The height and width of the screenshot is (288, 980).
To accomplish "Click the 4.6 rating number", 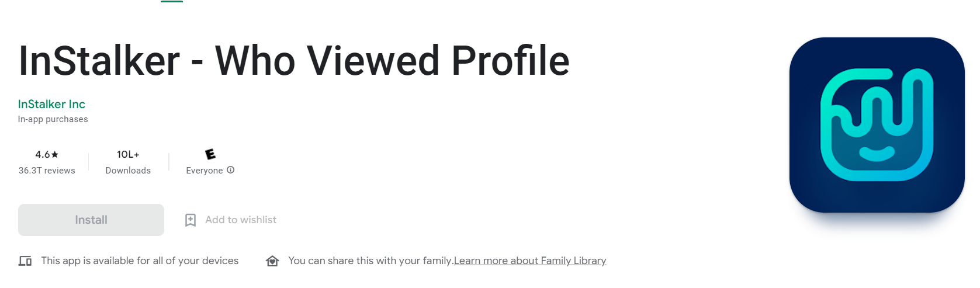I will coord(43,155).
